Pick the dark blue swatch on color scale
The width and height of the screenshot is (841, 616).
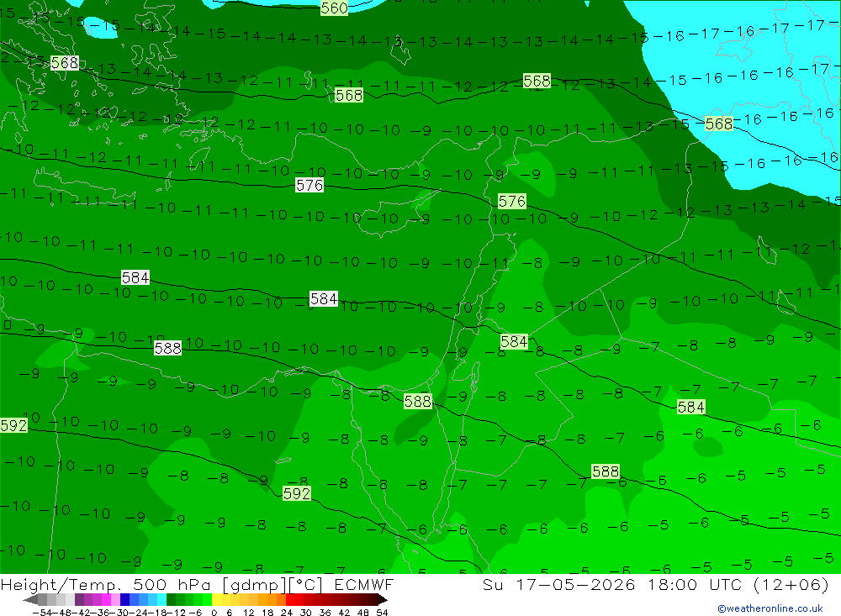pyautogui.click(x=125, y=600)
